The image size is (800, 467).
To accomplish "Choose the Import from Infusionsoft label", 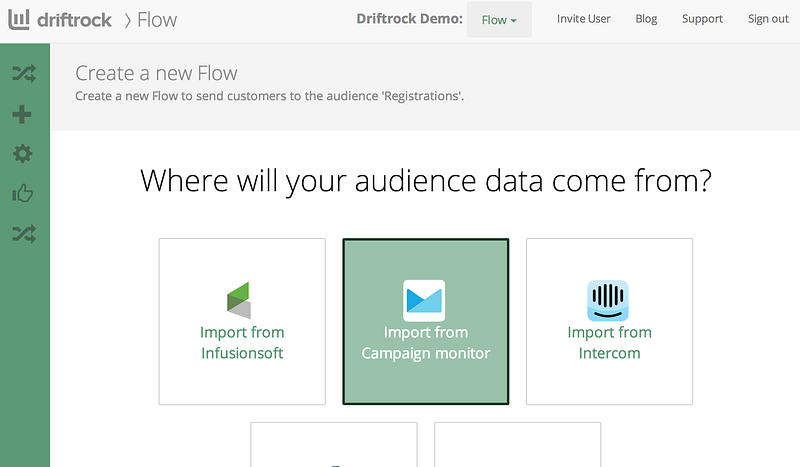I will point(242,342).
